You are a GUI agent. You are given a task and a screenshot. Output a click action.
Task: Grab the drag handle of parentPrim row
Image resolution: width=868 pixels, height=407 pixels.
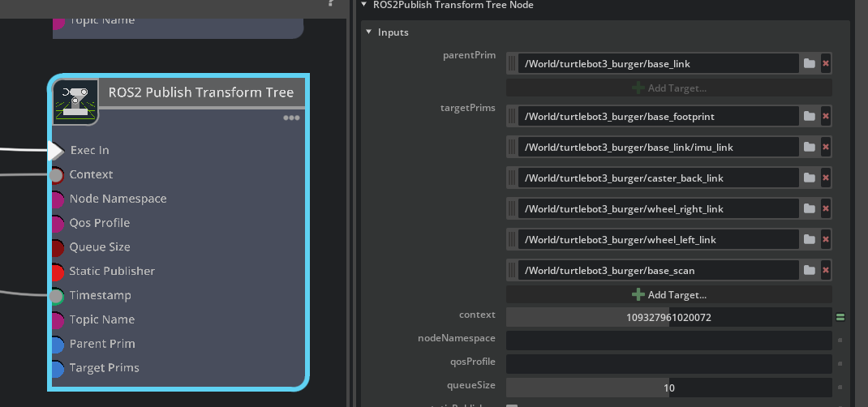pyautogui.click(x=512, y=63)
